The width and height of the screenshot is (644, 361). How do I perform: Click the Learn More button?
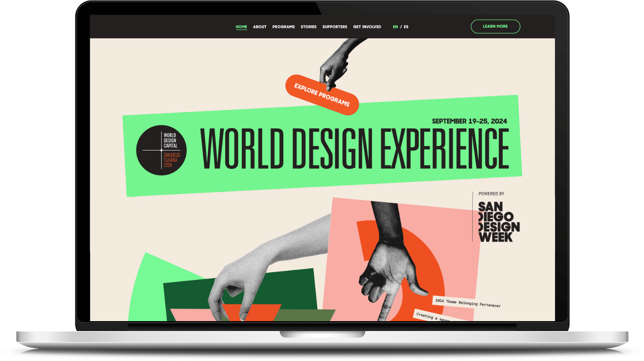(495, 27)
